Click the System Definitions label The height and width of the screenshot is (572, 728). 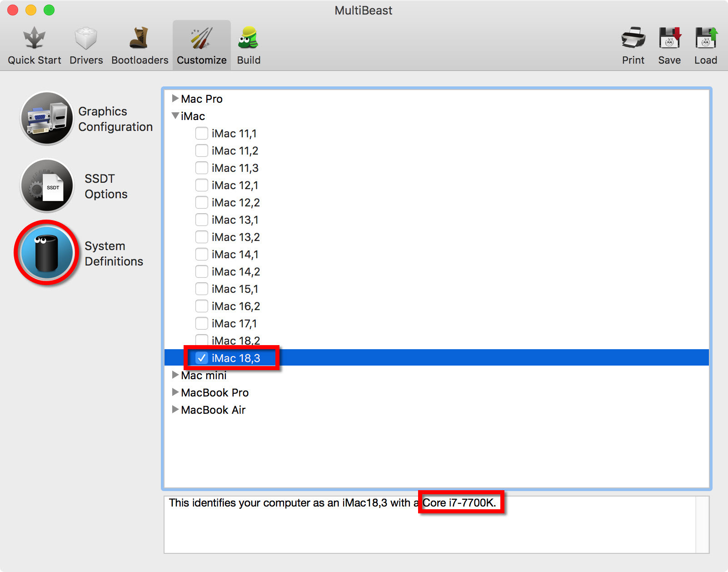(x=114, y=254)
